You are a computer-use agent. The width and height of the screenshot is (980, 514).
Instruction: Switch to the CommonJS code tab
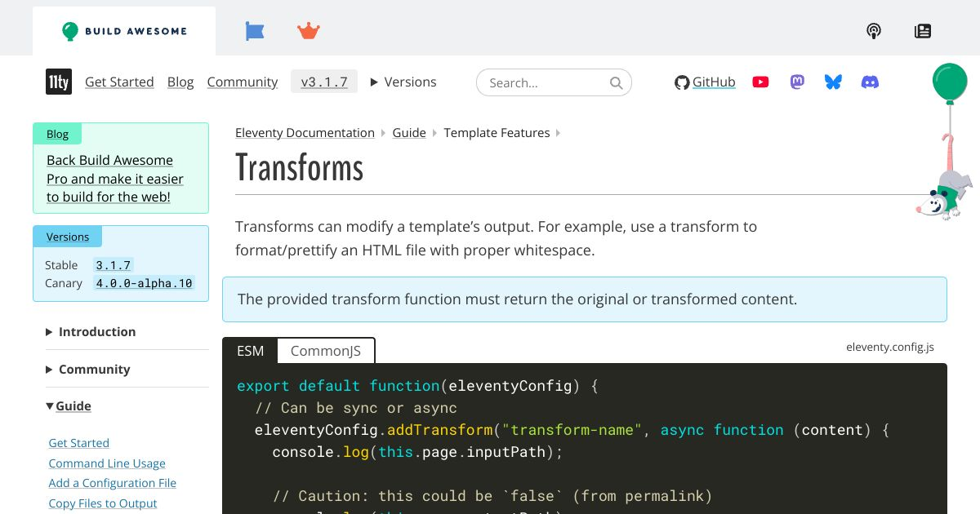[x=326, y=351]
